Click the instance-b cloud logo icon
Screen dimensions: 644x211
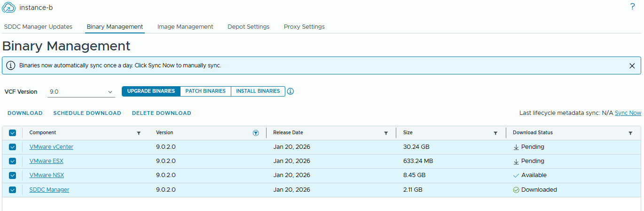pos(9,8)
